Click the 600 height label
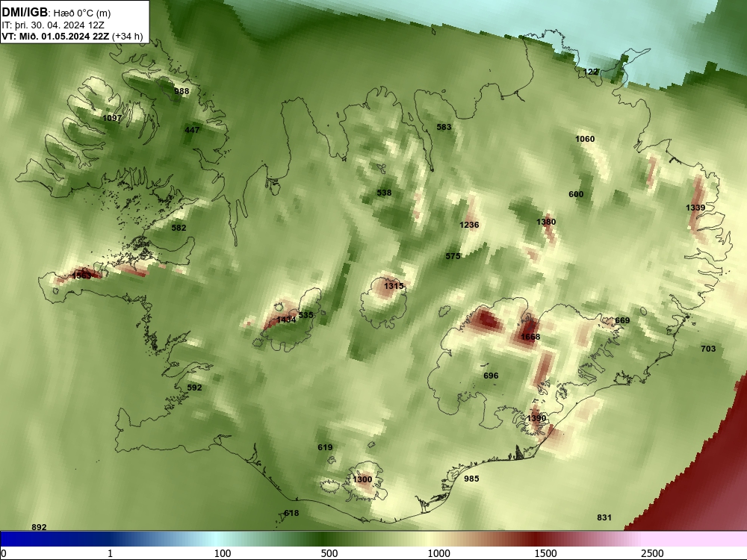This screenshot has width=747, height=560. pos(576,194)
